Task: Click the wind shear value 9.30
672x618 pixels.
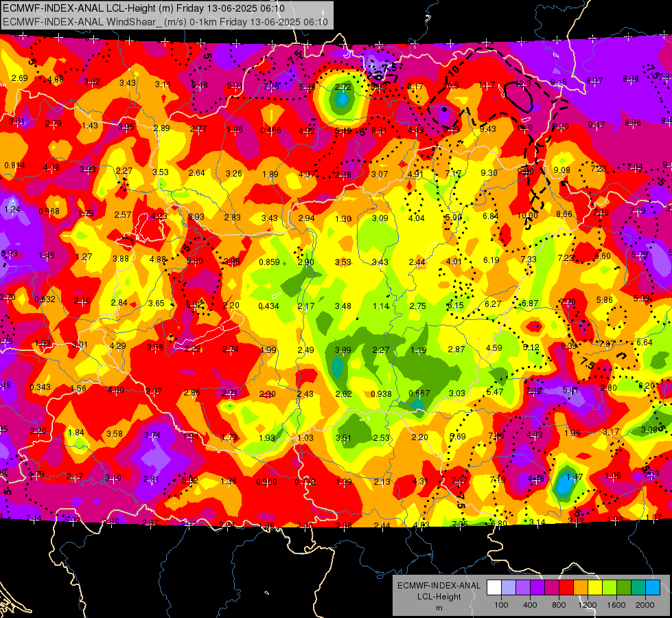Action: (489, 172)
